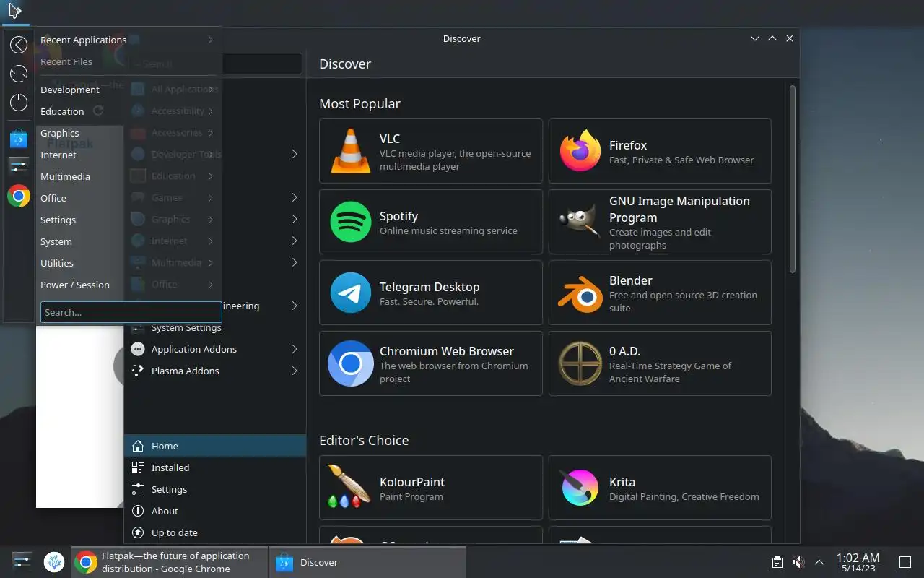Expand the Science and Engineering chevron
Screen dimensions: 924x578
295,306
